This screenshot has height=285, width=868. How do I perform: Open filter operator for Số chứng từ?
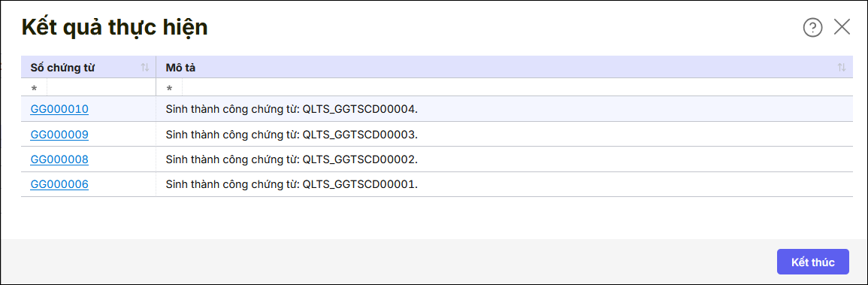pyautogui.click(x=35, y=88)
